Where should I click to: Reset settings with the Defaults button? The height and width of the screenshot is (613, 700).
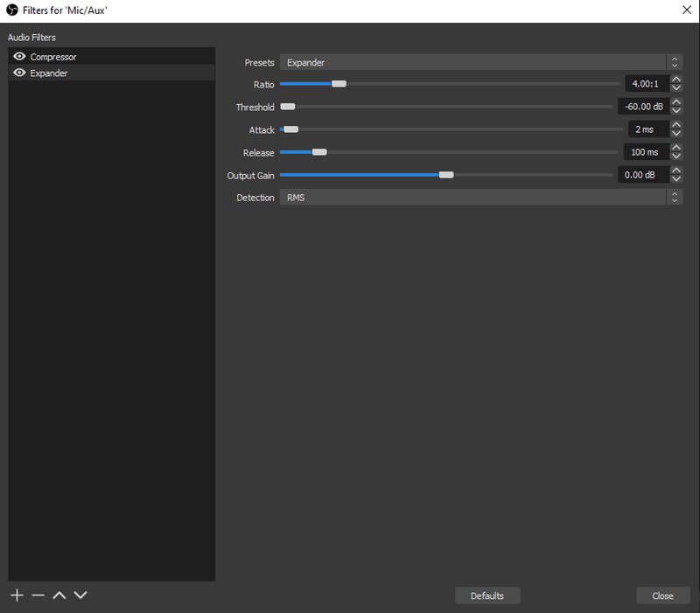(487, 596)
